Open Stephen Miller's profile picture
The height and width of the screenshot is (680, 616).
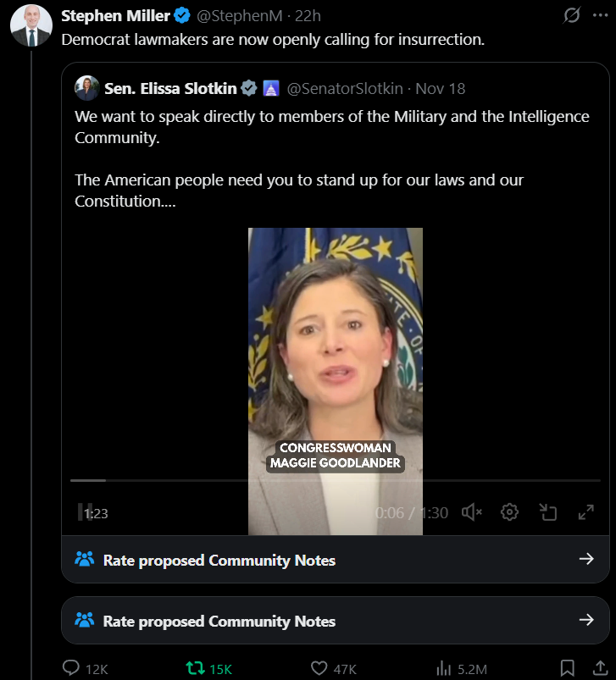pos(31,25)
